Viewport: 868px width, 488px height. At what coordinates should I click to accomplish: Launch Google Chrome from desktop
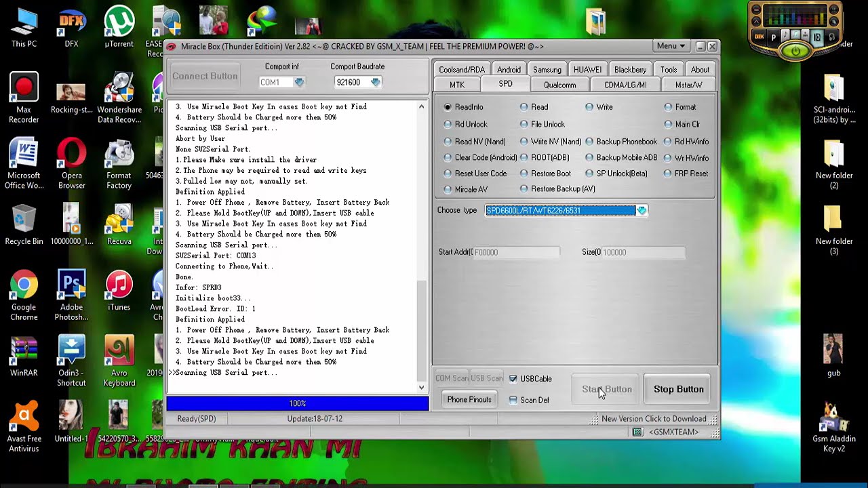tap(24, 296)
